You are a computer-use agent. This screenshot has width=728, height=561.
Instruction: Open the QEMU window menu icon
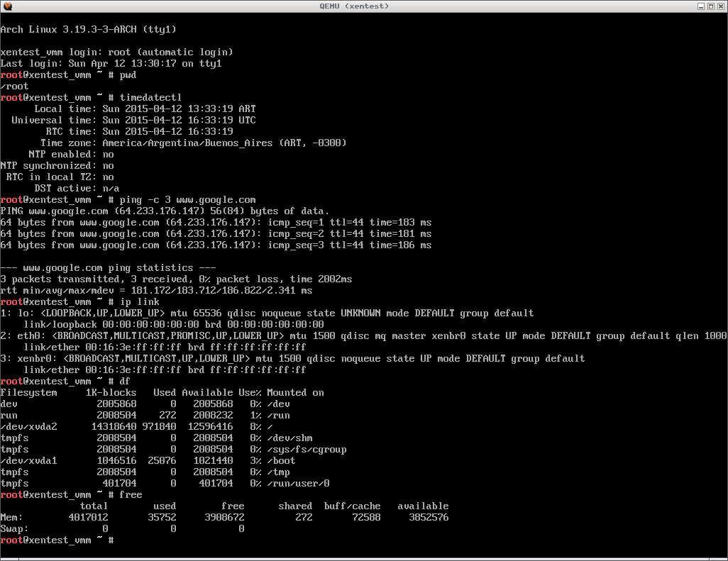pos(6,6)
